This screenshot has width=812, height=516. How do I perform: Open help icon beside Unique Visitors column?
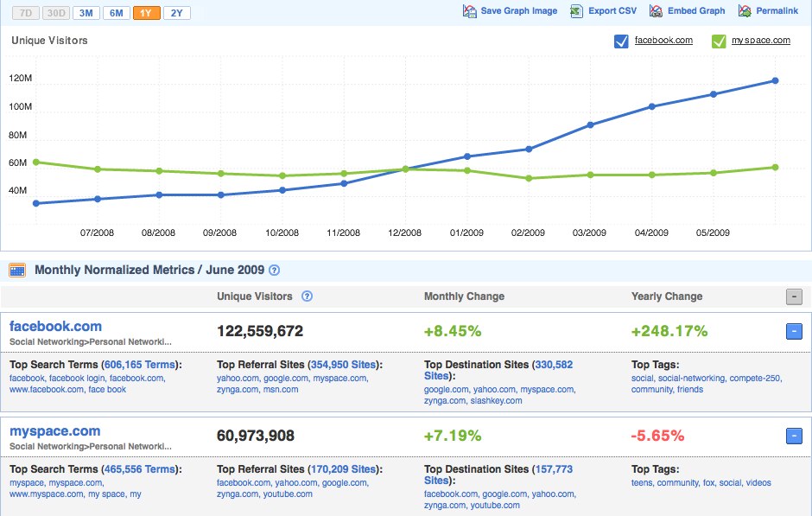coord(307,296)
